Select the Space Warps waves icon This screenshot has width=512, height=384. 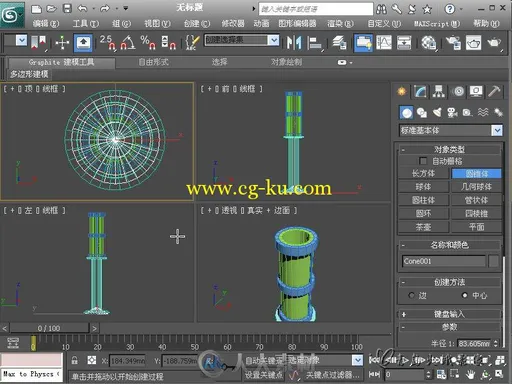[483, 113]
